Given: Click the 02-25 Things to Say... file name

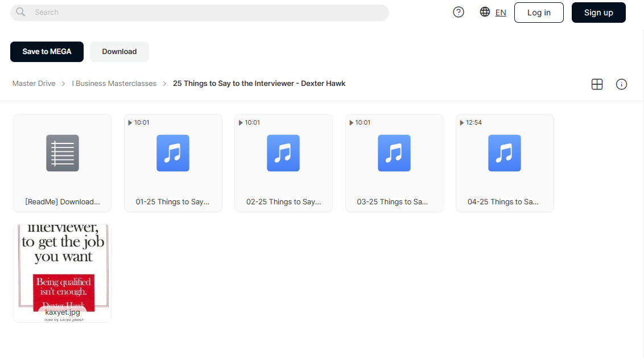Looking at the screenshot, I should point(284,202).
